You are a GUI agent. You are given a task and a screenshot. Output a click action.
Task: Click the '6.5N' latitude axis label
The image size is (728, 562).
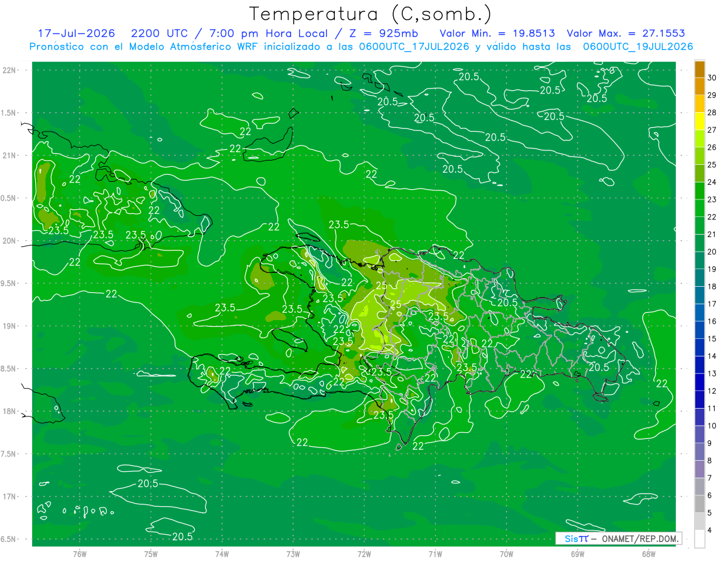coord(9,539)
